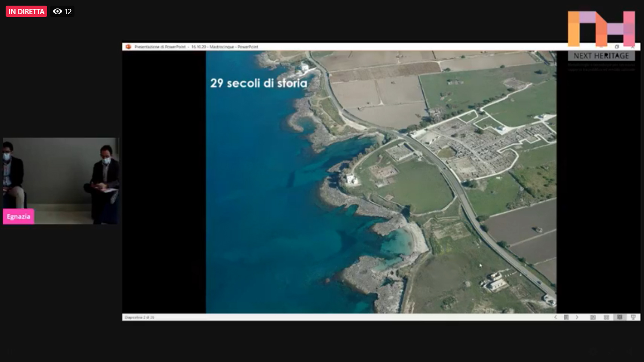Click the tagline text under Next Heritage
Viewport: 644px width, 362px height.
(x=601, y=67)
